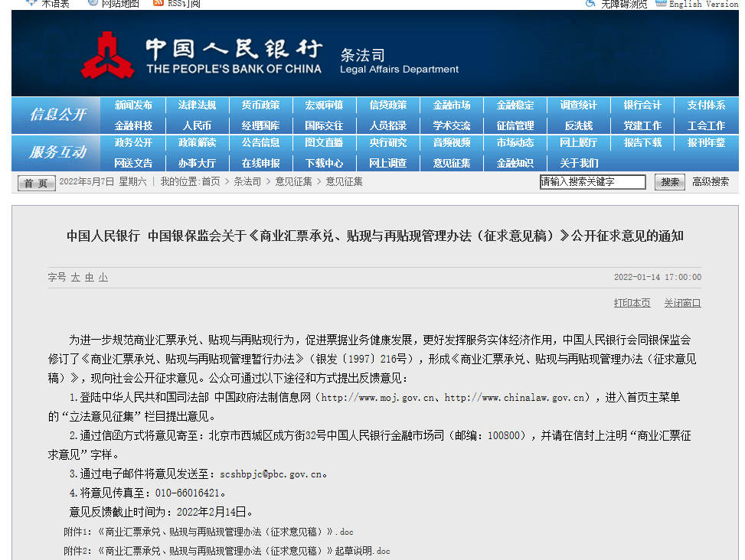Open 工会工作 menu item
This screenshot has height=560, width=745.
click(x=706, y=125)
